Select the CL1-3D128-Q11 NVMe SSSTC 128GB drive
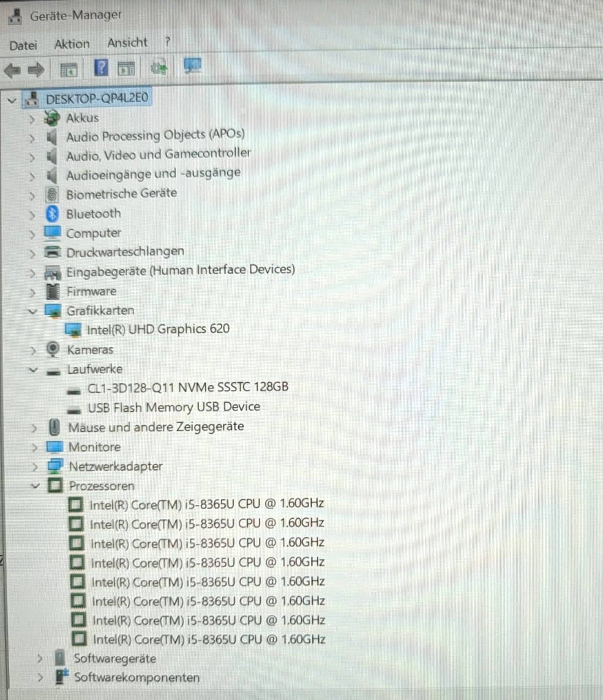603x700 pixels. point(187,387)
